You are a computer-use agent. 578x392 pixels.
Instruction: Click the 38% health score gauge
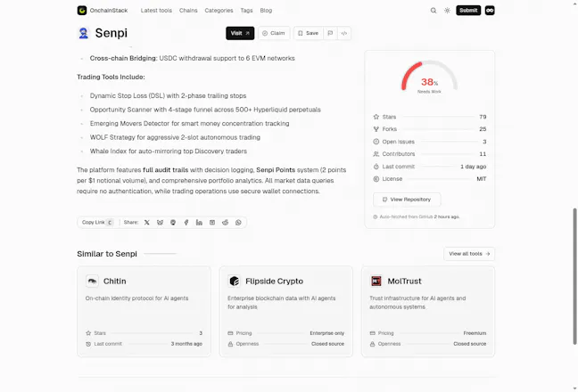tap(429, 78)
